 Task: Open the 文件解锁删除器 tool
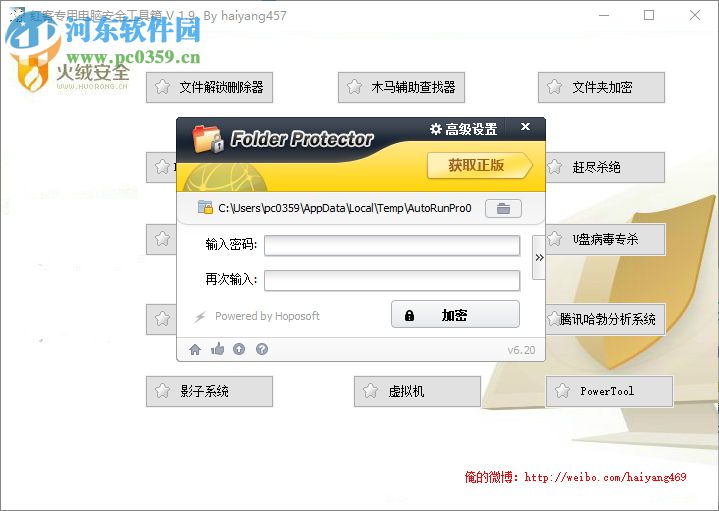pos(209,87)
